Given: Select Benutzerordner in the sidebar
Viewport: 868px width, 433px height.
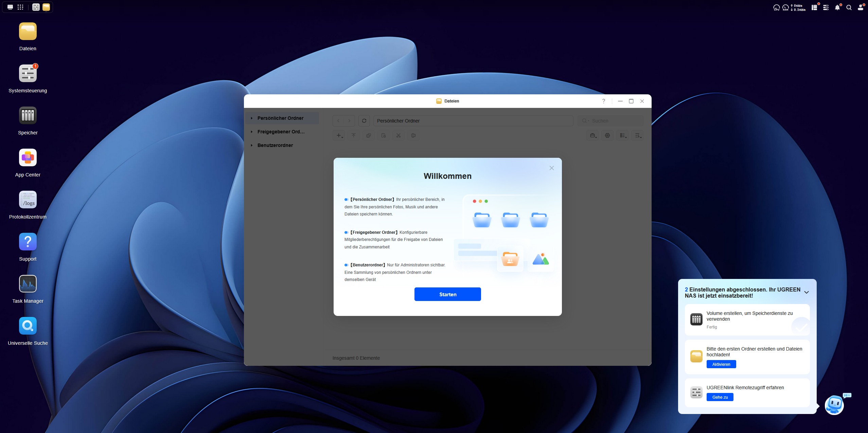Looking at the screenshot, I should tap(275, 145).
